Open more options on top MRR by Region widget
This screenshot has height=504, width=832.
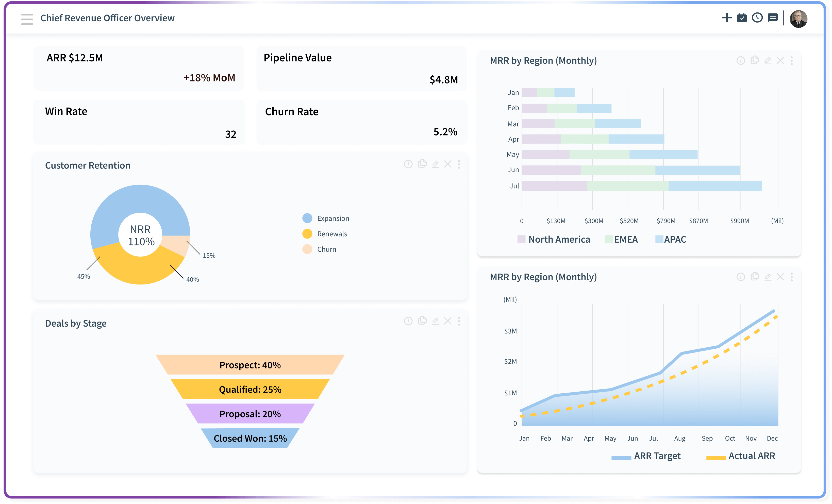point(791,60)
